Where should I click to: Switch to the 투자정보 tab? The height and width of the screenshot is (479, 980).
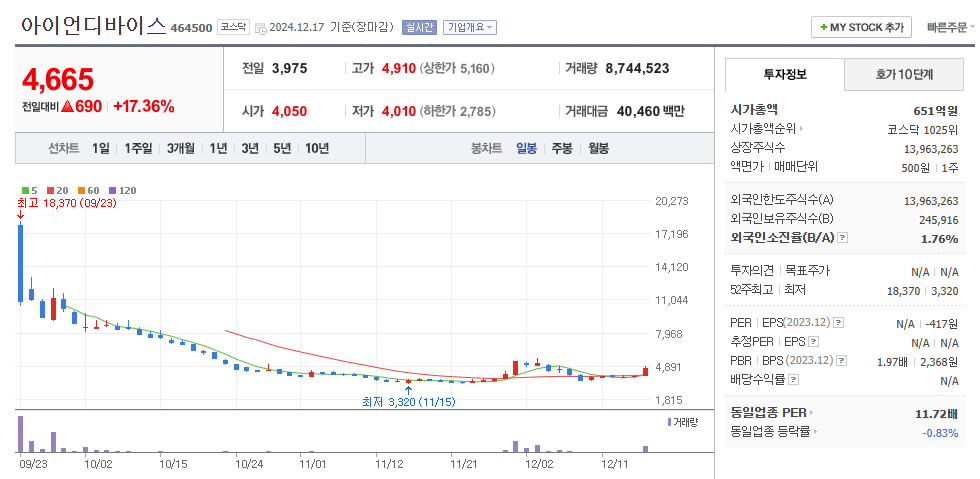pyautogui.click(x=785, y=74)
